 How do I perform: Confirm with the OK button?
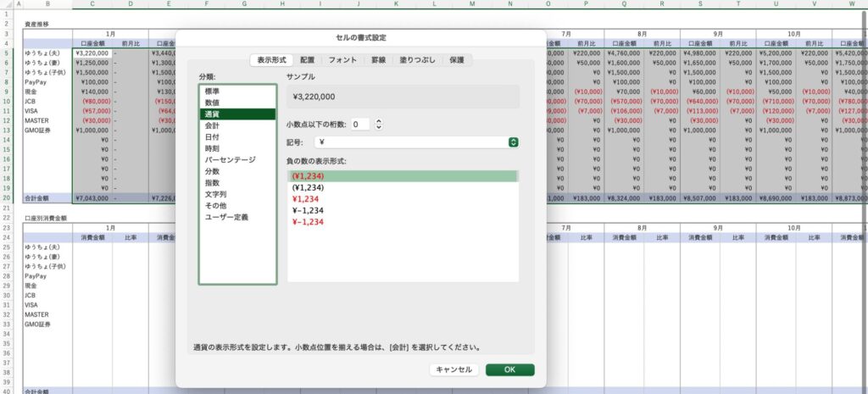point(509,369)
